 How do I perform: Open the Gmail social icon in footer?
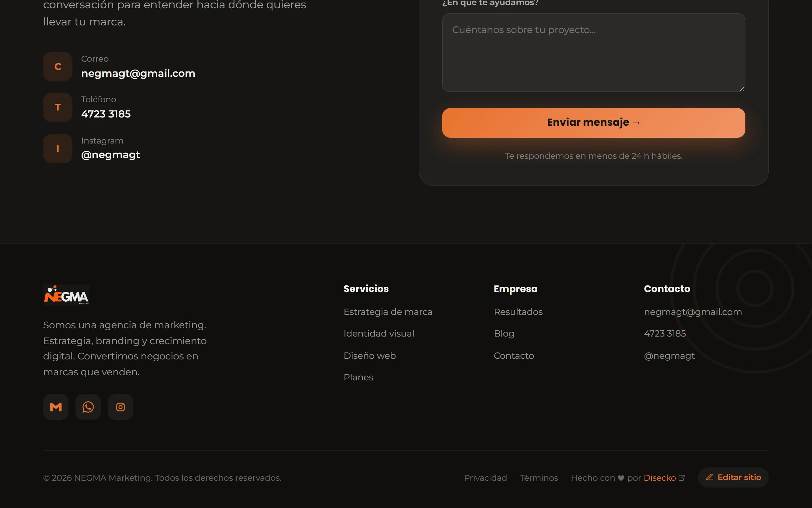[56, 407]
